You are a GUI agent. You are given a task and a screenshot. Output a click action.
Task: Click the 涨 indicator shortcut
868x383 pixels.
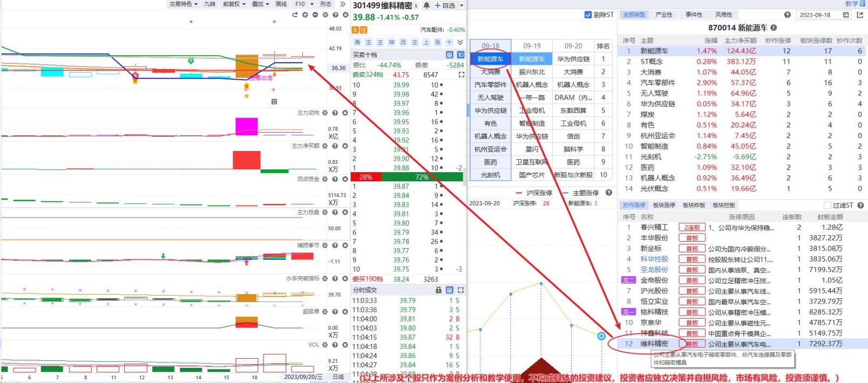[x=438, y=42]
